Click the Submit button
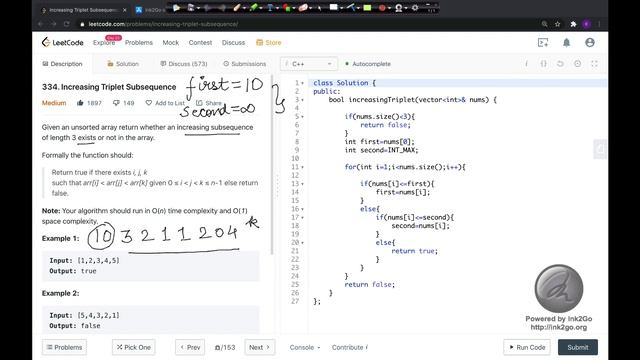640x360 pixels. [x=578, y=347]
